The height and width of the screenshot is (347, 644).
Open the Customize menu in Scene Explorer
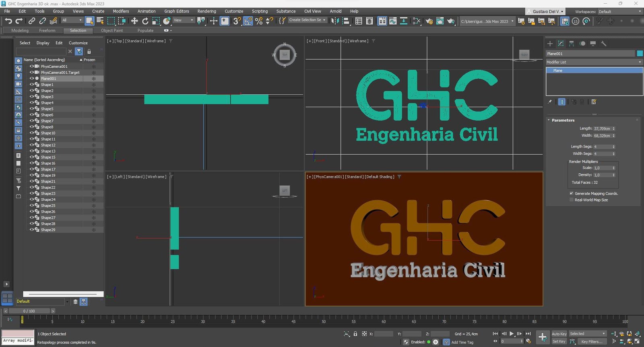pyautogui.click(x=78, y=43)
